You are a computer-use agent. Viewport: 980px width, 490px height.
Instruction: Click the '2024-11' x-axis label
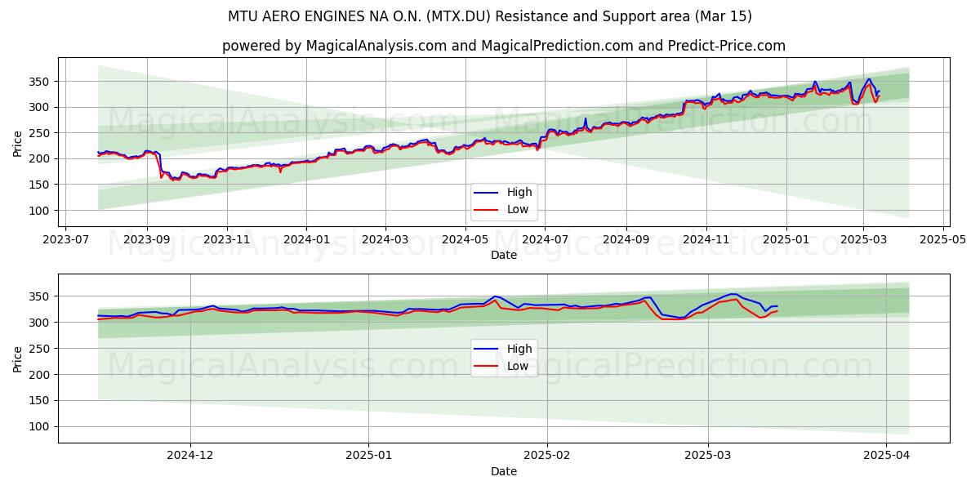tap(706, 240)
